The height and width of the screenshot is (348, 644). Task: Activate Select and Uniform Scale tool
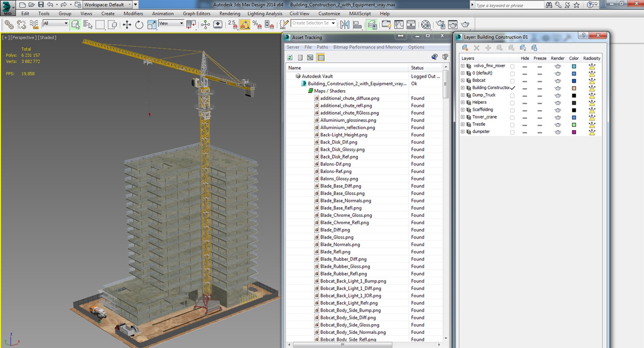click(x=152, y=24)
